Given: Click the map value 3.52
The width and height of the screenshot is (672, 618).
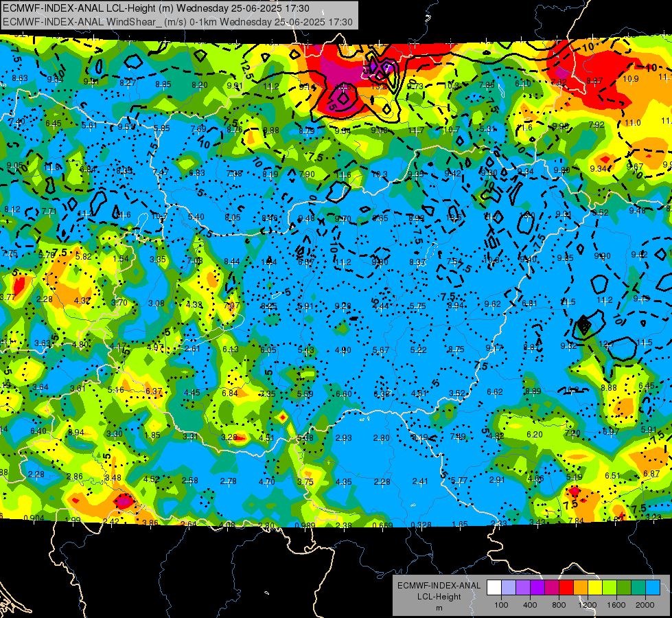Looking at the screenshot, I should [457, 393].
